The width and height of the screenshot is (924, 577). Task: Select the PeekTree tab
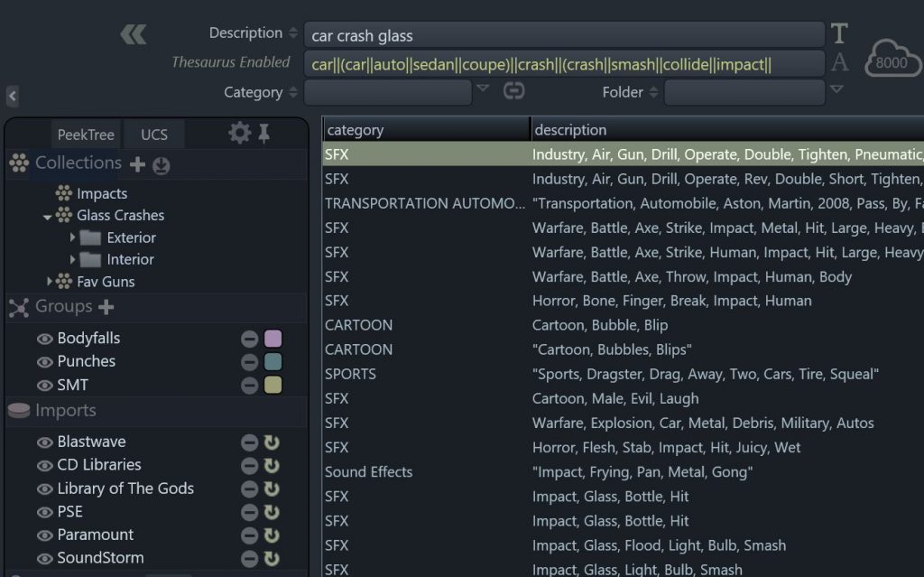pos(85,134)
